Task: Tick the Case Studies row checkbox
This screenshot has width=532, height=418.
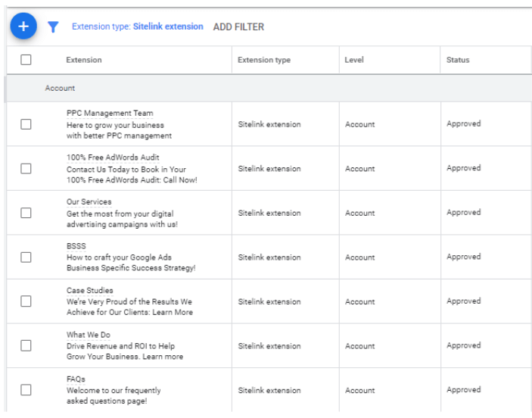Action: coord(26,301)
